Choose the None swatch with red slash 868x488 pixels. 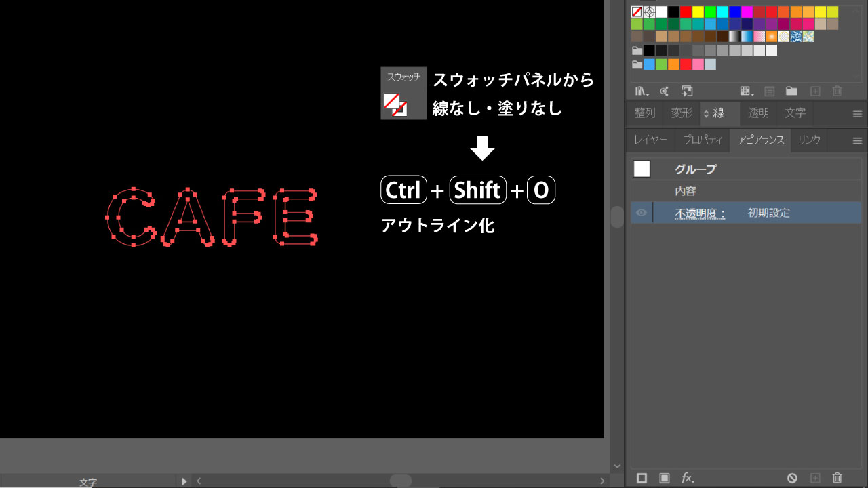[x=637, y=12]
